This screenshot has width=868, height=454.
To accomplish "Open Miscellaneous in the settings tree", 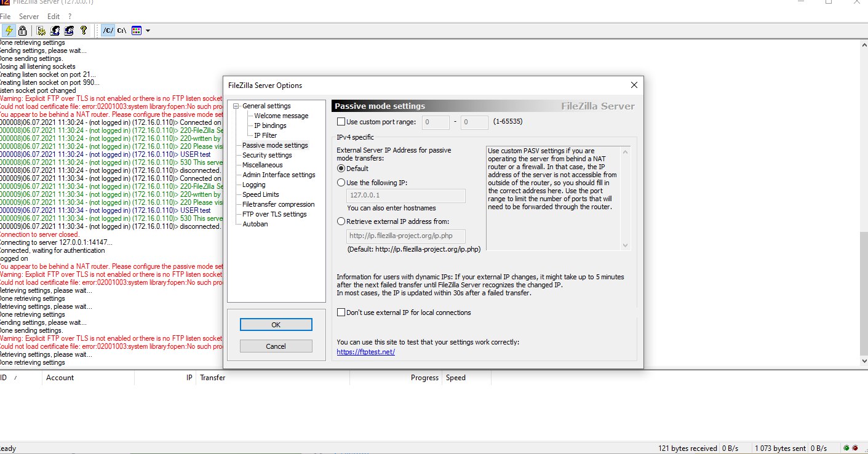I will 263,165.
